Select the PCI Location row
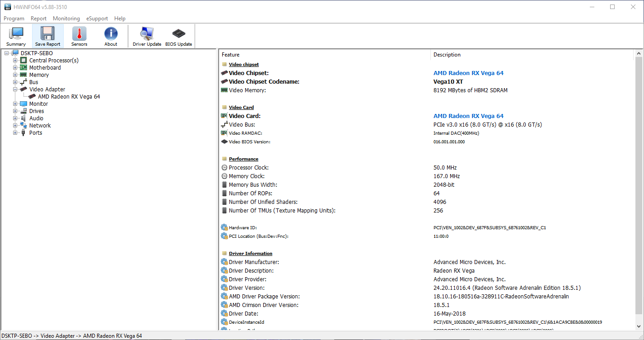 [x=427, y=236]
